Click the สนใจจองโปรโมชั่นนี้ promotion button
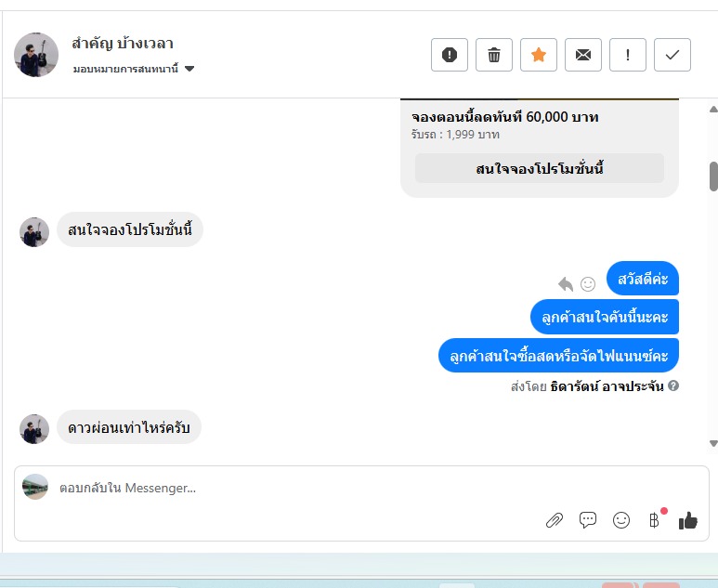This screenshot has width=718, height=588. [x=539, y=168]
